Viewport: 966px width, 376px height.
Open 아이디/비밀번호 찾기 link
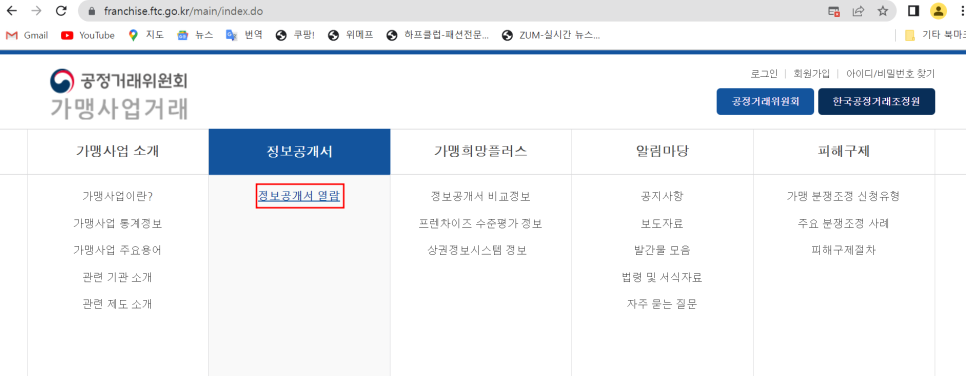click(890, 74)
